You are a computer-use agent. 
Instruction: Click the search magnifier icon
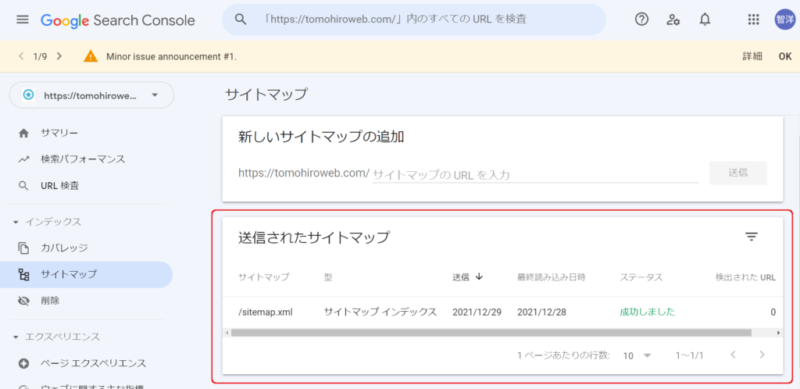coord(240,19)
